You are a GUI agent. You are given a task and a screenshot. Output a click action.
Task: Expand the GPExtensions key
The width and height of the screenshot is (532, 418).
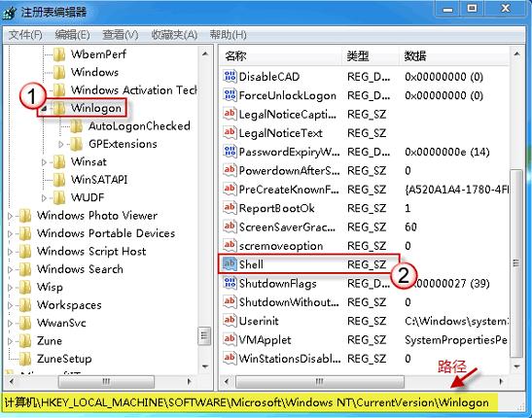tap(61, 145)
